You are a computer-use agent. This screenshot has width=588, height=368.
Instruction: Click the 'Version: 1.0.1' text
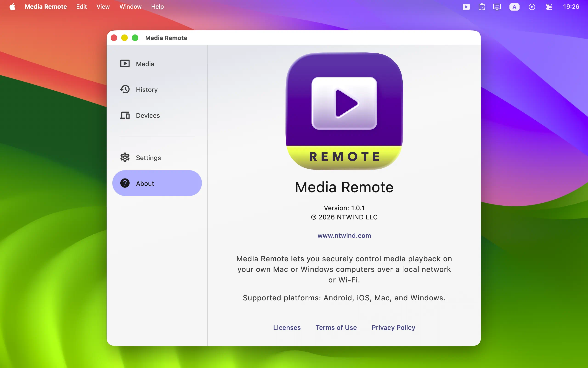pos(344,208)
